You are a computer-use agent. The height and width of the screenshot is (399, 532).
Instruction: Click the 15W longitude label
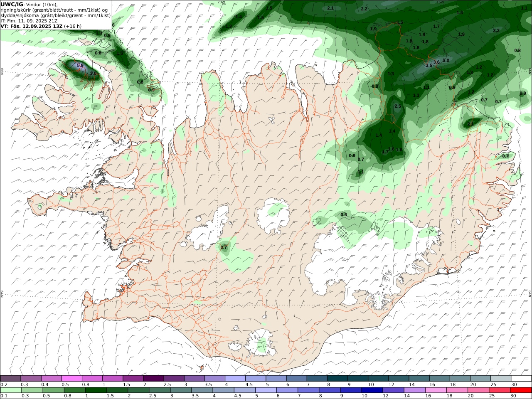[x=440, y=2]
